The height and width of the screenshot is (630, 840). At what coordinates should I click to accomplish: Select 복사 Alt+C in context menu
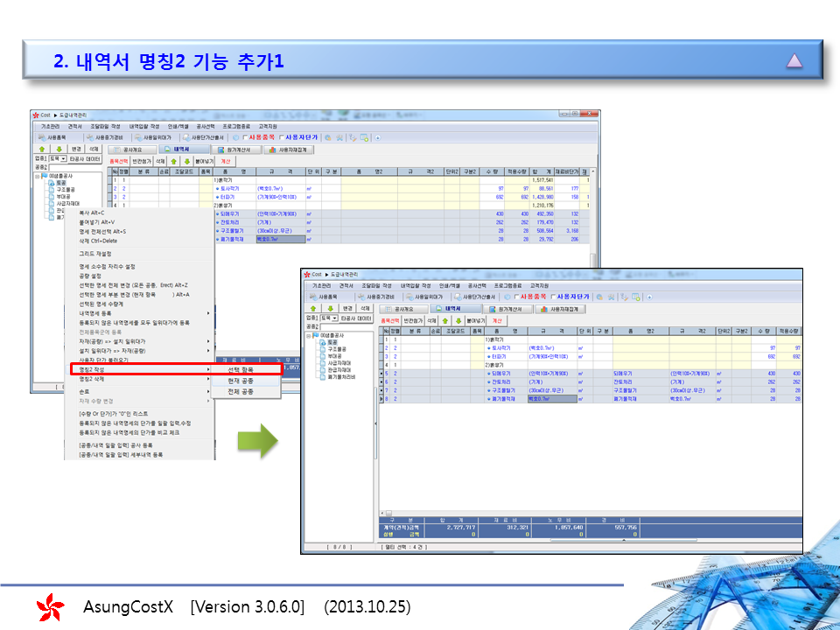point(92,213)
